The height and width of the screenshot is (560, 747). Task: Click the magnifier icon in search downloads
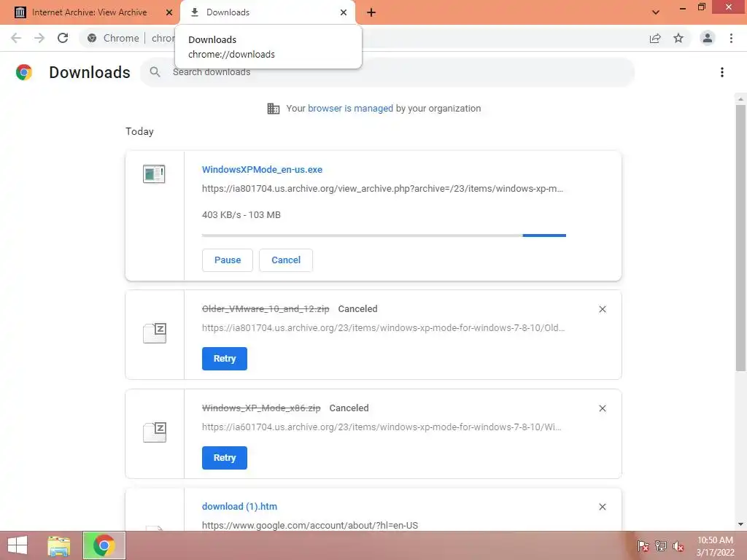click(x=155, y=72)
